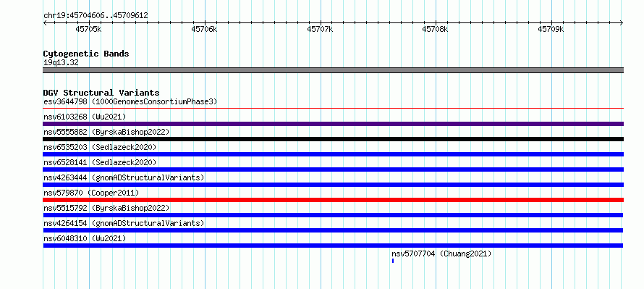Click the esv3644798 variant label
644x289 pixels.
130,101
